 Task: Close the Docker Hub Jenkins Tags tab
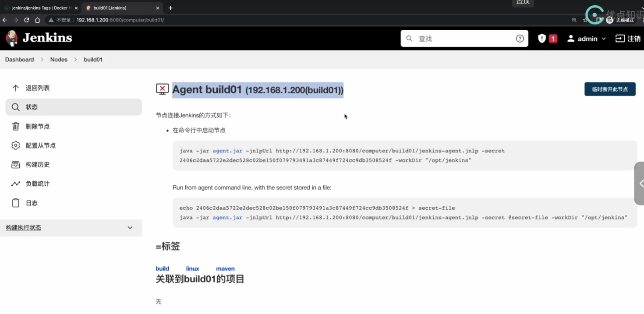tap(76, 8)
